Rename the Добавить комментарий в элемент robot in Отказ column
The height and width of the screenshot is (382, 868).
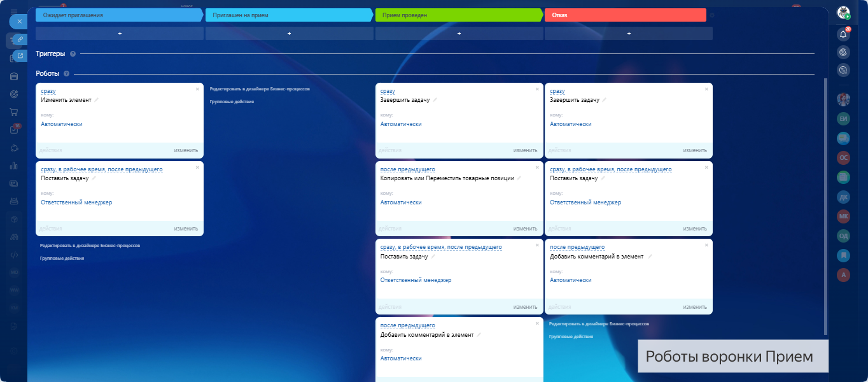click(650, 257)
